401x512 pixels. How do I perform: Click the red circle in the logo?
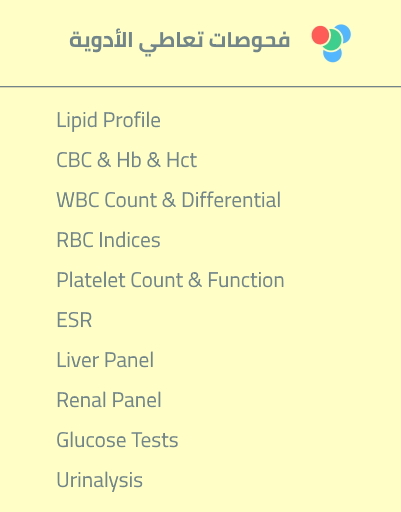[320, 35]
